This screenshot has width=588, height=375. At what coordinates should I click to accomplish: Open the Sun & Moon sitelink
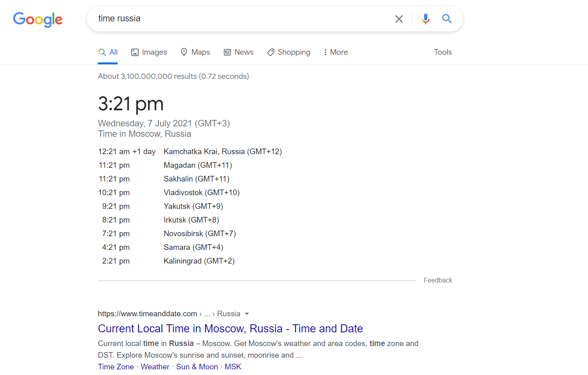coord(197,367)
